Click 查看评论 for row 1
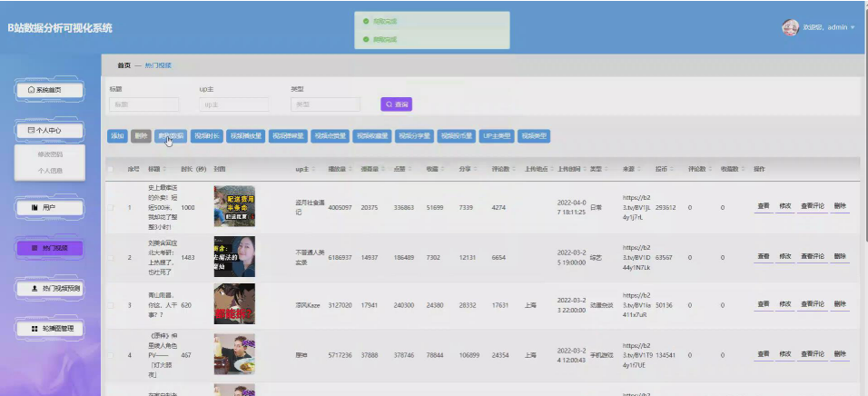 tap(812, 206)
